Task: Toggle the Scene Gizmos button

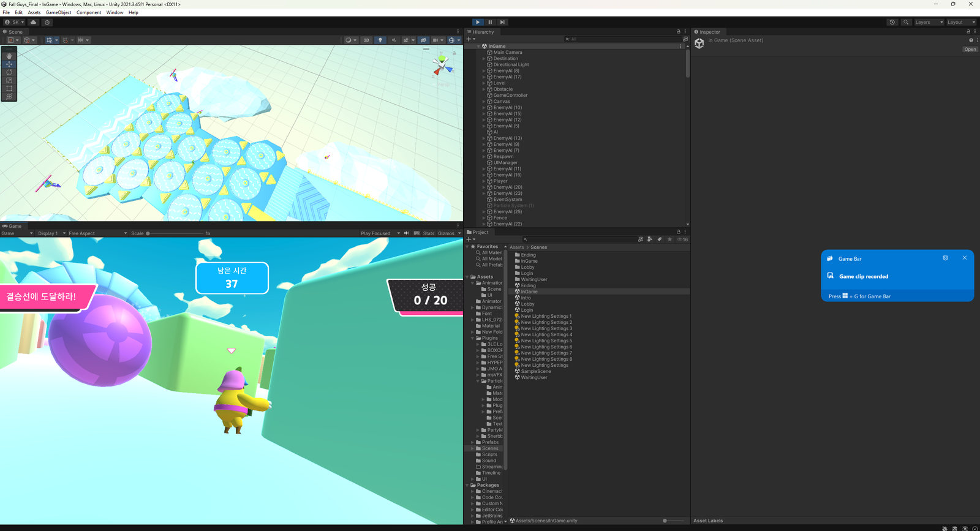Action: click(452, 40)
